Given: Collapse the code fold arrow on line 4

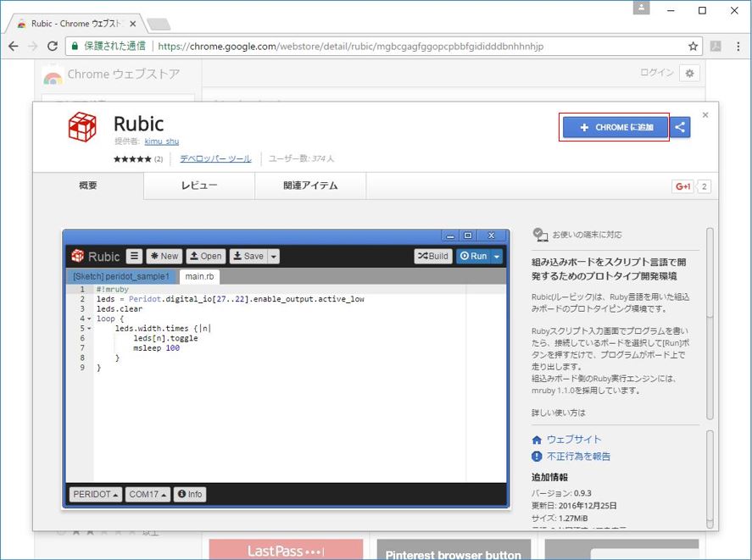Looking at the screenshot, I should (89, 319).
